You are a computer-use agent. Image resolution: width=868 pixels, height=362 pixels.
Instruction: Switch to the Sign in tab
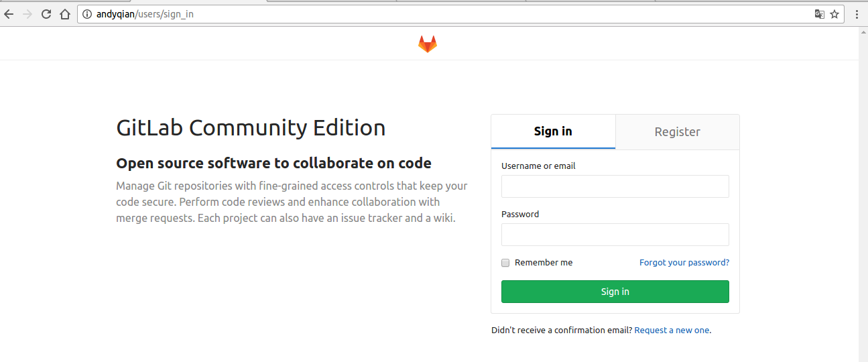click(553, 131)
